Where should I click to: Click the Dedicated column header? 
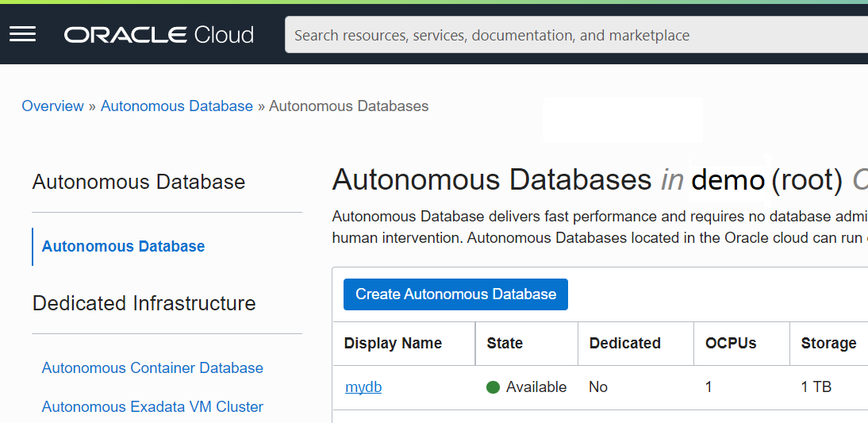pos(624,344)
